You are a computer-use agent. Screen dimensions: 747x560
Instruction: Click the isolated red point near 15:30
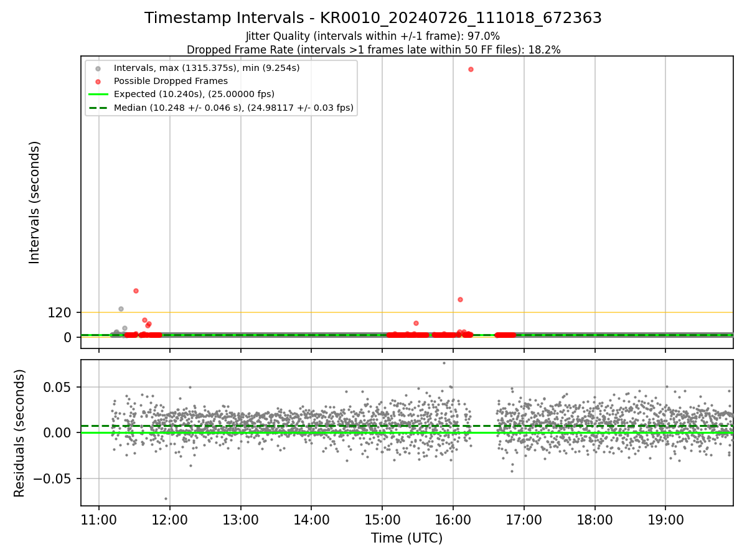pos(416,323)
